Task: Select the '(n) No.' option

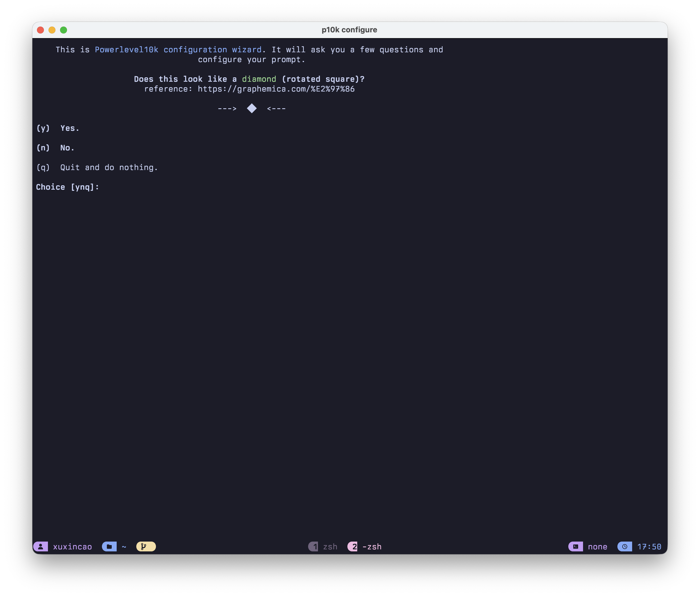Action: [55, 148]
